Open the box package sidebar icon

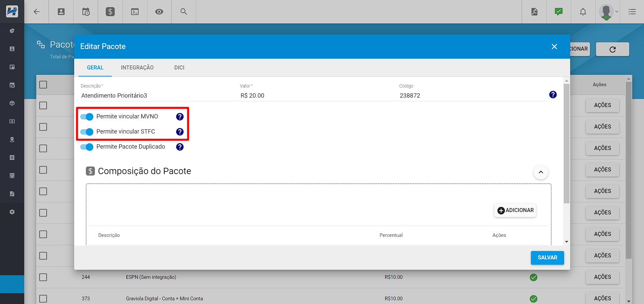pyautogui.click(x=12, y=103)
